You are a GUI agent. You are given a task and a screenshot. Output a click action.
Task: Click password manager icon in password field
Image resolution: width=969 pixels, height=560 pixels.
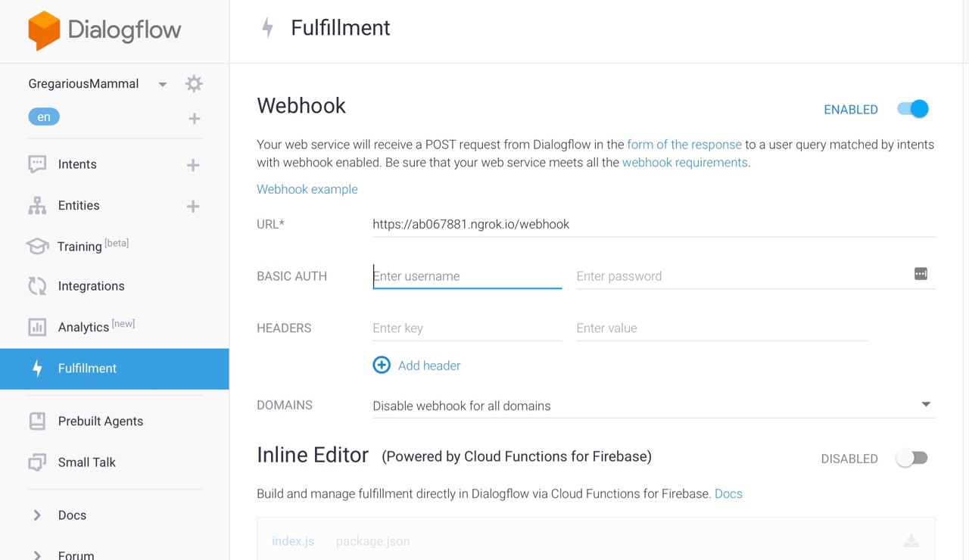point(921,274)
